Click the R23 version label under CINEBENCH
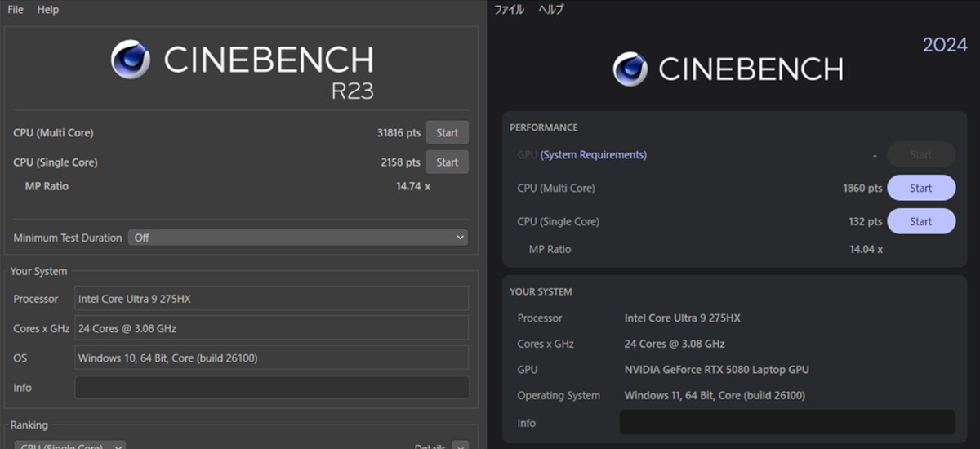This screenshot has width=980, height=449. click(352, 90)
